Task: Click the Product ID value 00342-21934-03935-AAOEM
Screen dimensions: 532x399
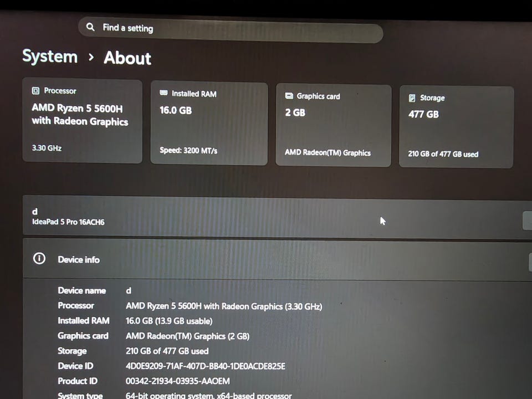Action: (177, 381)
